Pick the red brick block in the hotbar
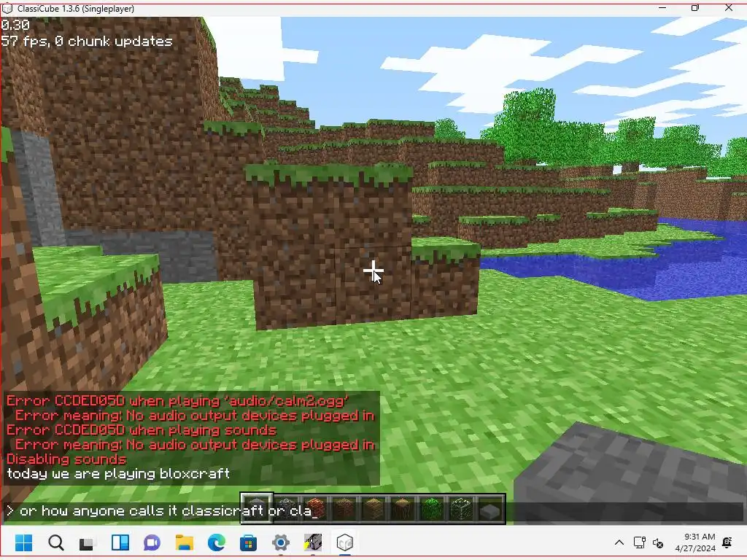 click(315, 508)
